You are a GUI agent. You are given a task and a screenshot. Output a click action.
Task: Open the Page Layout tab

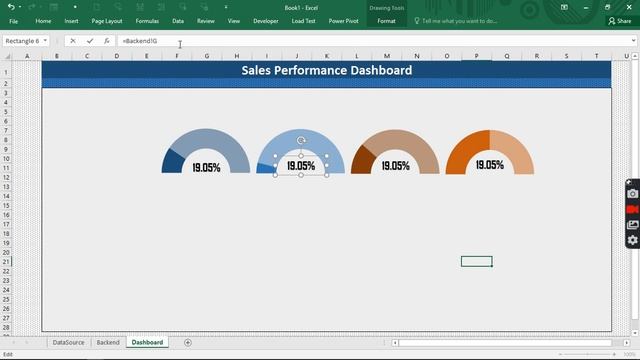click(107, 21)
